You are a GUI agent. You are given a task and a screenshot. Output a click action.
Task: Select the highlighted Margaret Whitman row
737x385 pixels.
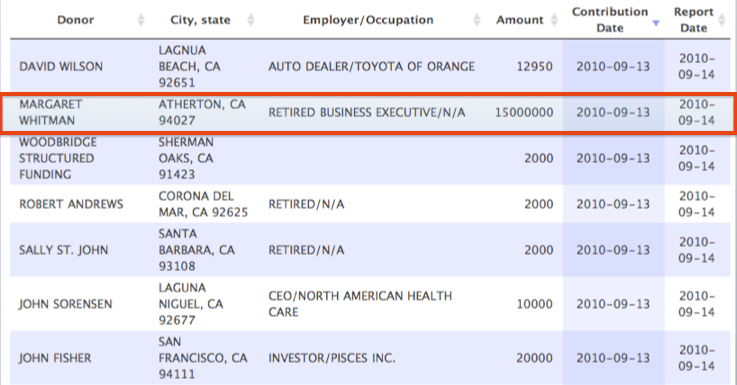pyautogui.click(x=368, y=113)
